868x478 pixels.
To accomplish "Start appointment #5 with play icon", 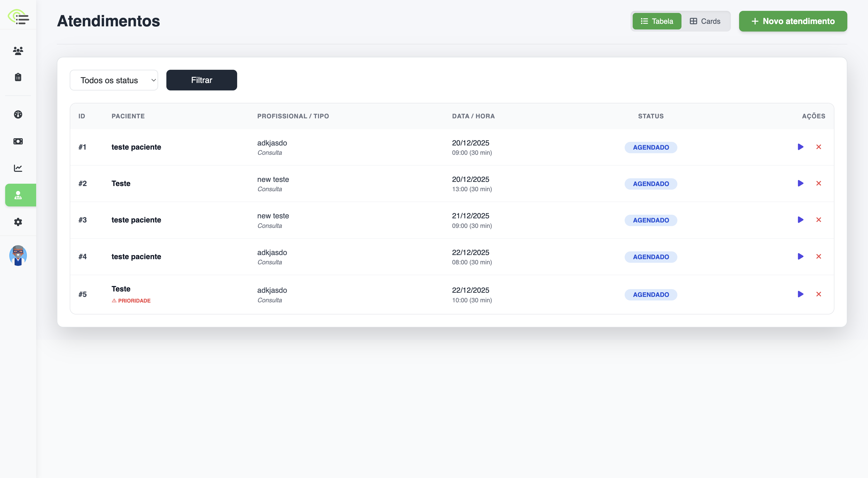I will 801,294.
